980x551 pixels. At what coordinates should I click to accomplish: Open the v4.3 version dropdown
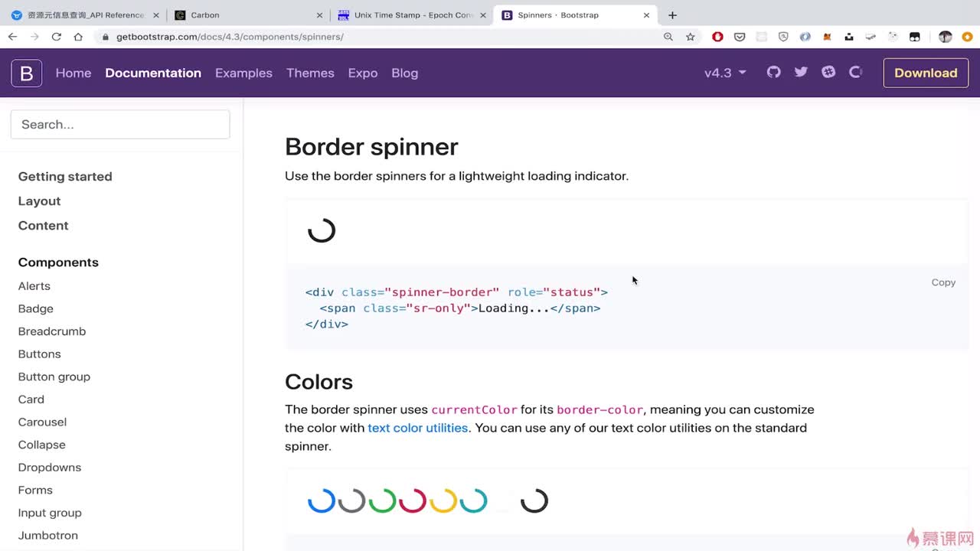point(724,73)
